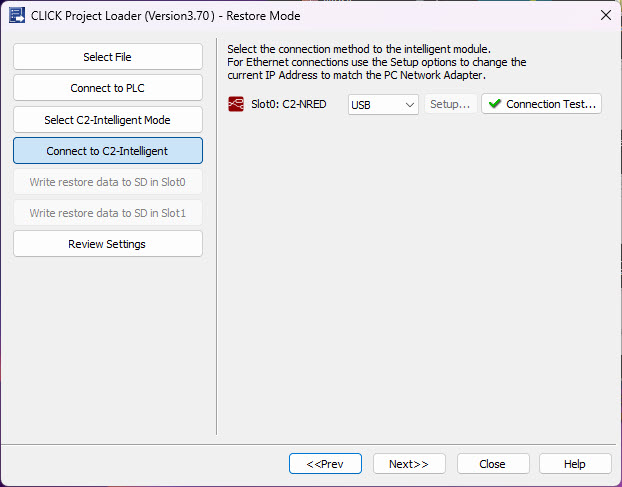Click the Close button at bottom
This screenshot has height=487, width=622.
click(x=493, y=464)
